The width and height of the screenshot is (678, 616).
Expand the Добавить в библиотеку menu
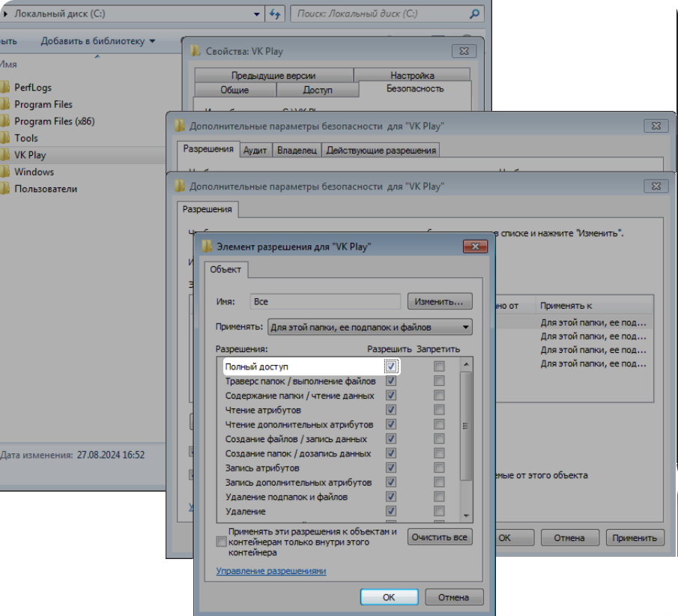tap(98, 41)
